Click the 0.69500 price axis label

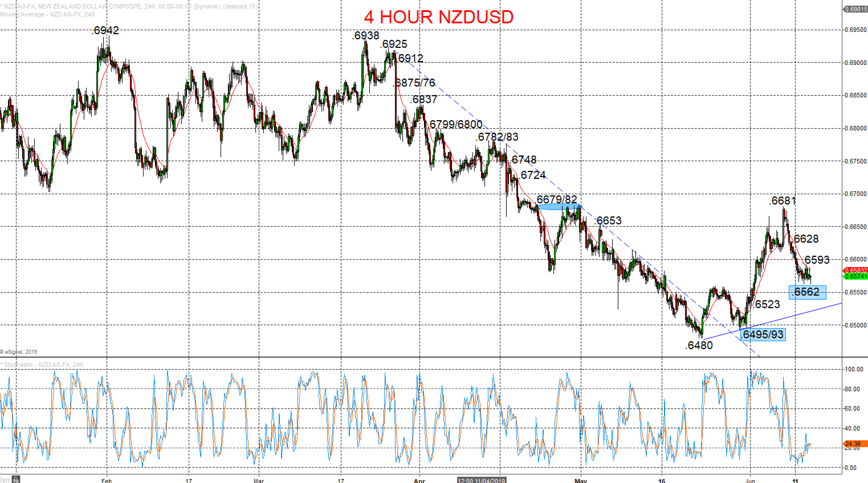coord(855,30)
